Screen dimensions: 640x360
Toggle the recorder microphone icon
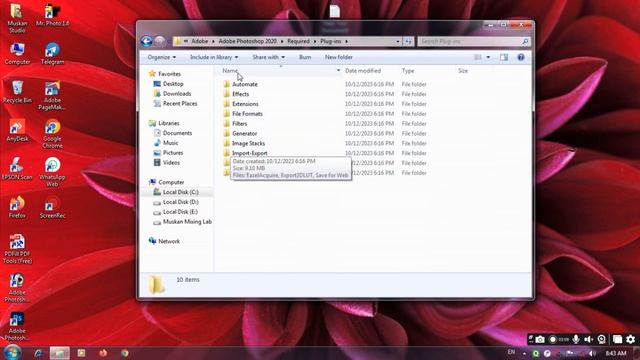click(x=576, y=339)
